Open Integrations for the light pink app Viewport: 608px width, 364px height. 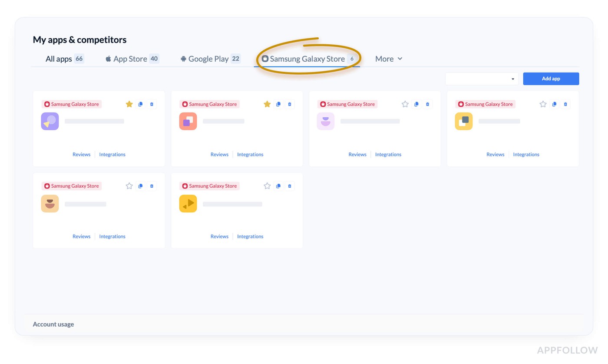tap(388, 155)
